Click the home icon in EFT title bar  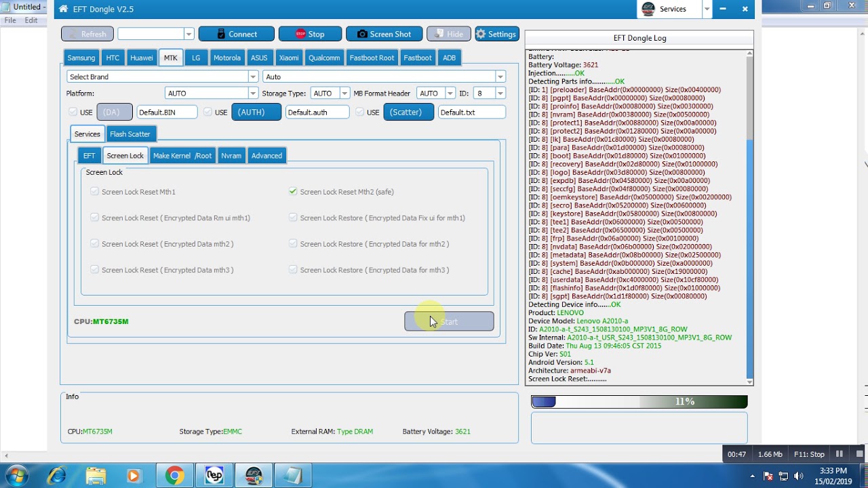pyautogui.click(x=63, y=9)
